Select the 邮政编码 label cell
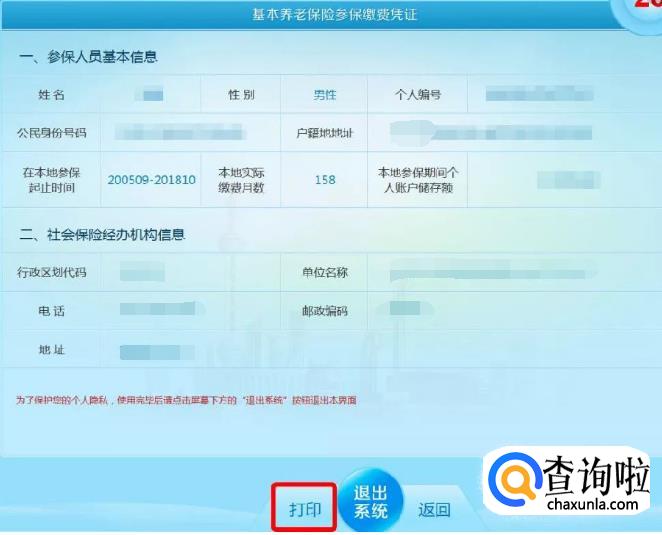This screenshot has height=535, width=662. [325, 311]
